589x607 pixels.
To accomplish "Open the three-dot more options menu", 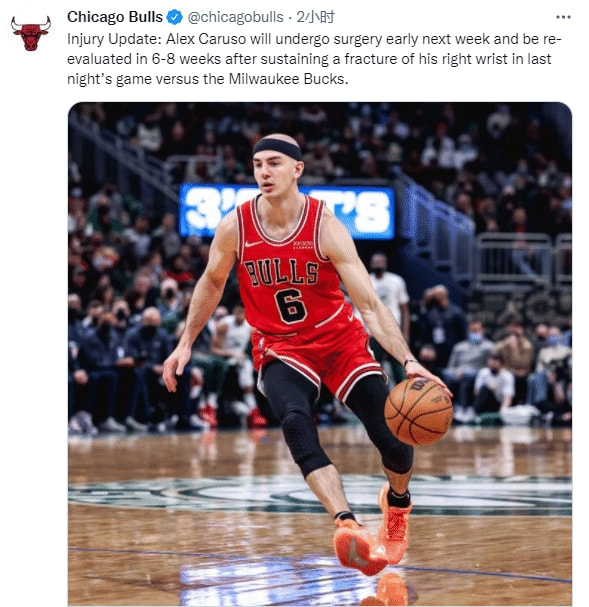I will [x=563, y=17].
